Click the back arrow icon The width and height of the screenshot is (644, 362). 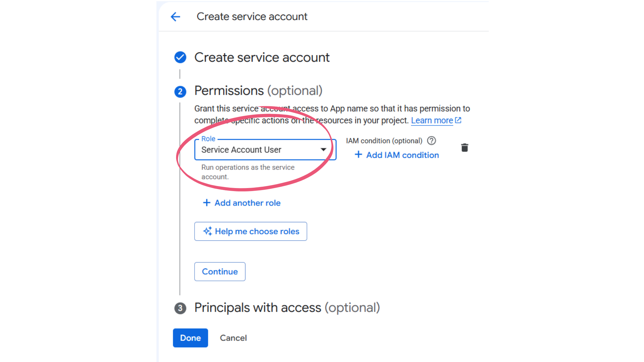coord(175,17)
